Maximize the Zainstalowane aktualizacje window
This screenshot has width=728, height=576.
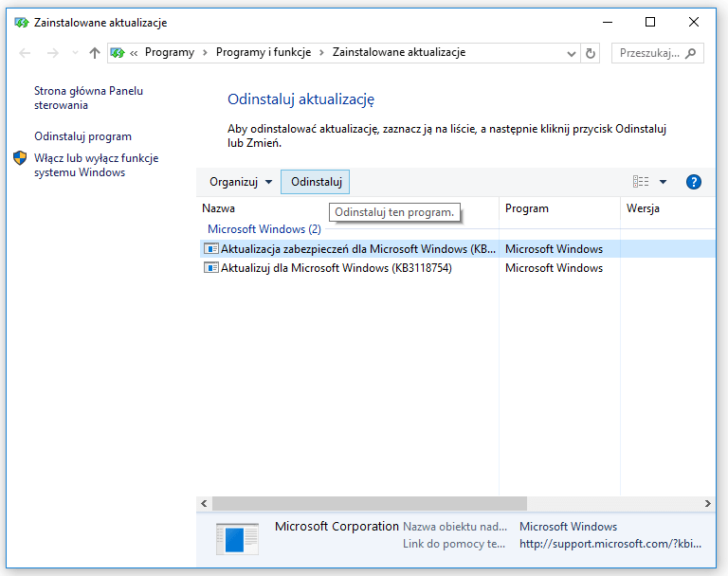[x=650, y=22]
